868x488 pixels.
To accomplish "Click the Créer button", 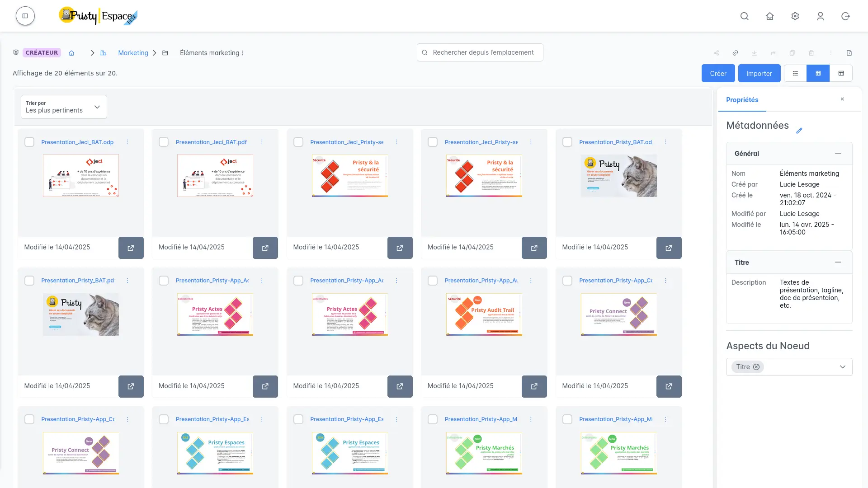I will click(x=718, y=73).
